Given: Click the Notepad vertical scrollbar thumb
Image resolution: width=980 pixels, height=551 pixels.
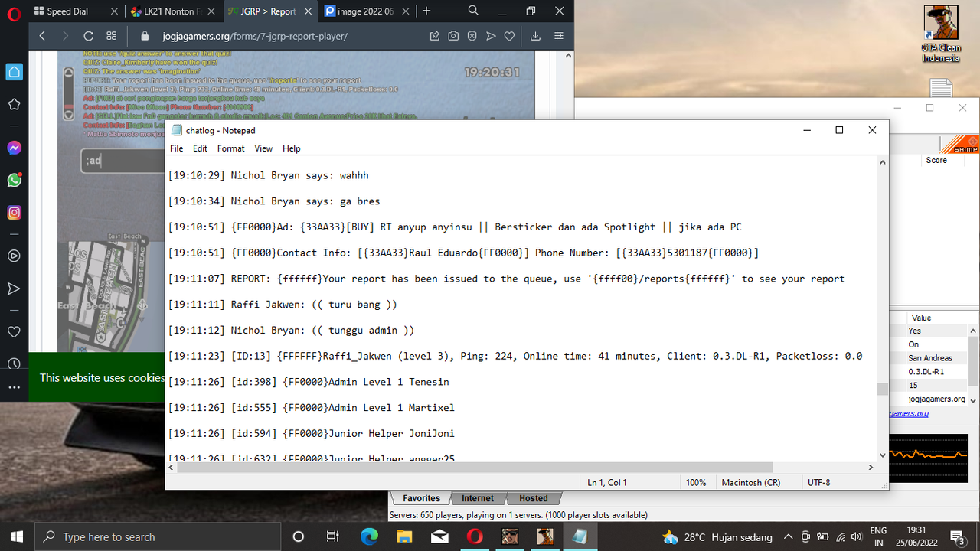Looking at the screenshot, I should point(882,389).
